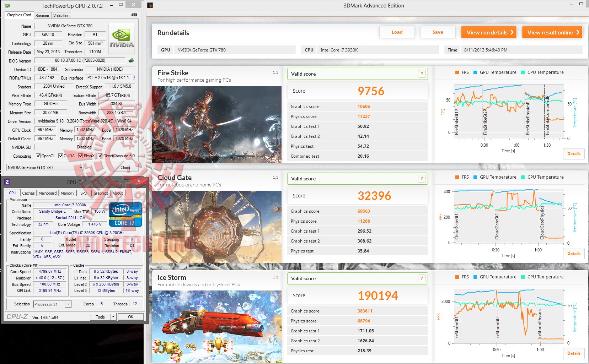589x364 pixels.
Task: Open the NVIDIA GeForce GTX 780 card dropdown
Action: 44,168
